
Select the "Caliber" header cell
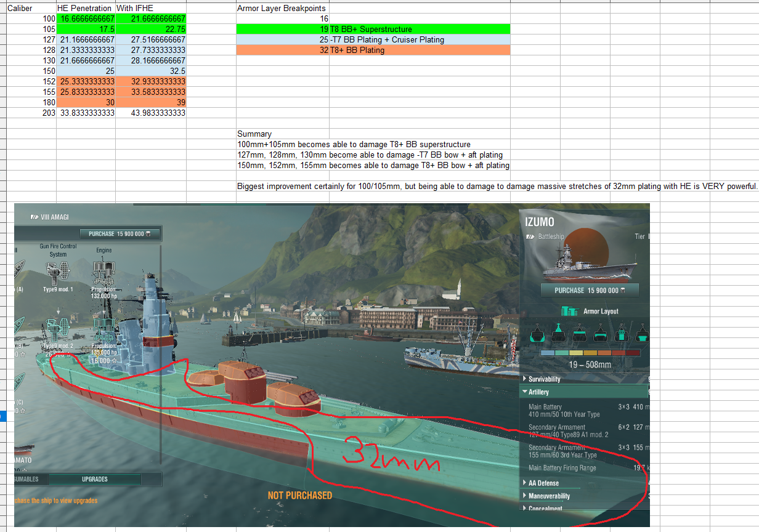(x=31, y=9)
